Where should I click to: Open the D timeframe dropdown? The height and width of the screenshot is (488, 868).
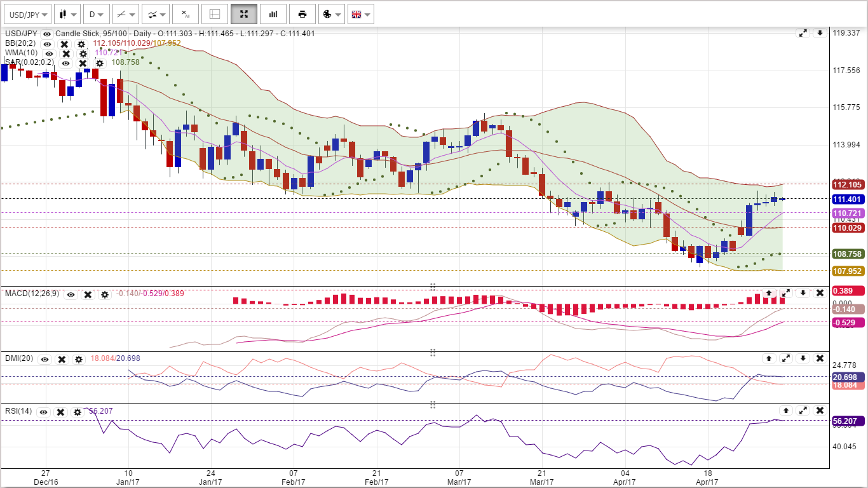pos(96,14)
